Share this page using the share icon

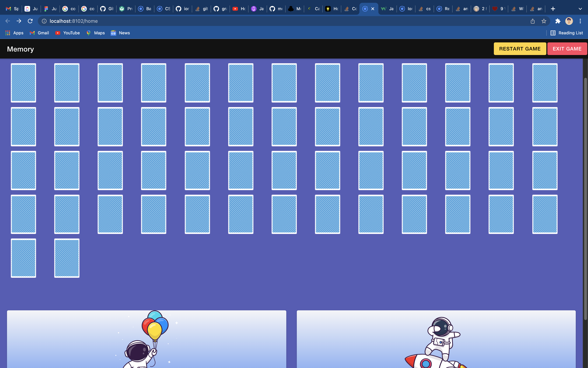click(533, 21)
